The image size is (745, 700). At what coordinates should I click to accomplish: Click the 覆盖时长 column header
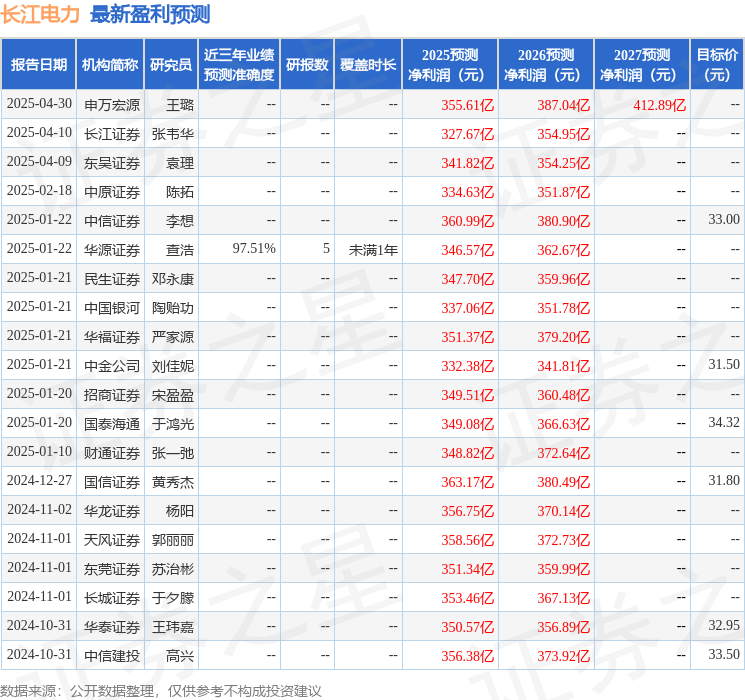(x=368, y=65)
